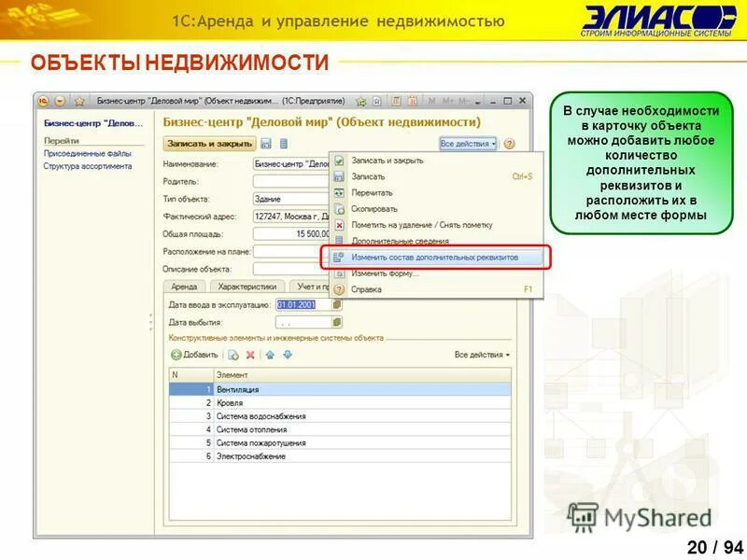Select the Система пожаротушения row
This screenshot has width=747, height=560.
340,442
